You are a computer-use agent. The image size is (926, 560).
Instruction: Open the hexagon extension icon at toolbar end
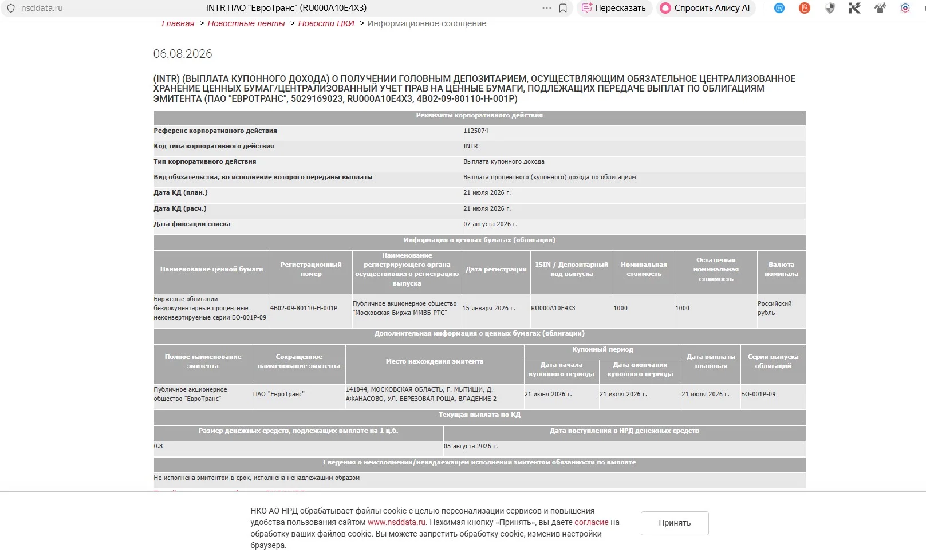pyautogui.click(x=905, y=8)
